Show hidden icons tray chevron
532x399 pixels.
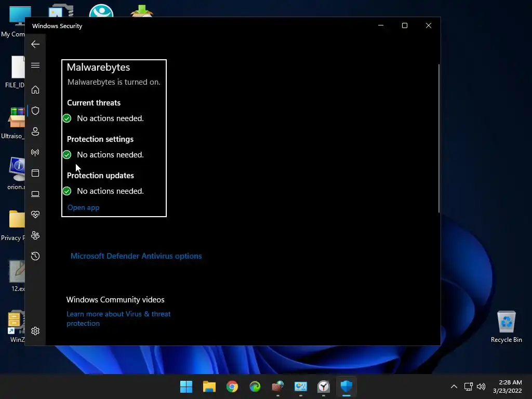click(x=454, y=387)
